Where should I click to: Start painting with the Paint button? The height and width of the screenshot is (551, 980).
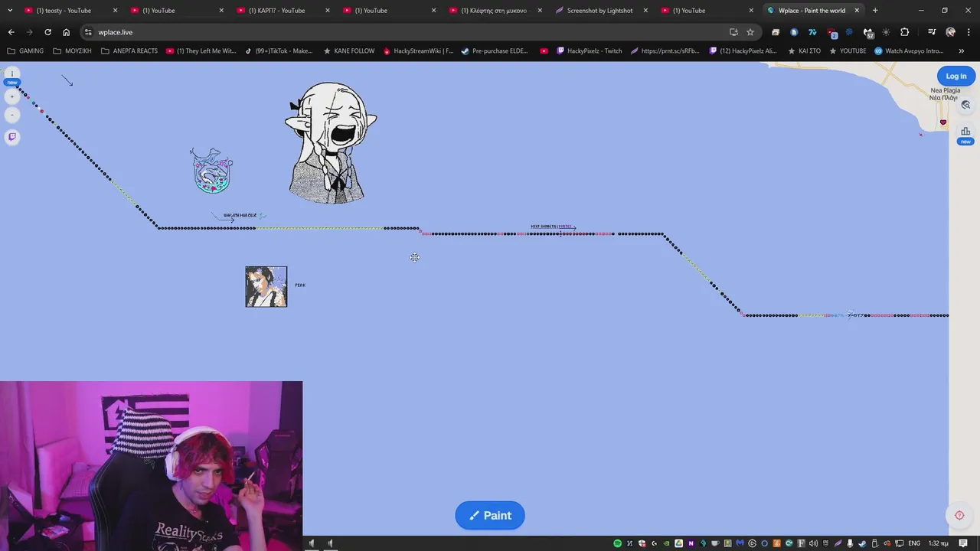tap(490, 515)
